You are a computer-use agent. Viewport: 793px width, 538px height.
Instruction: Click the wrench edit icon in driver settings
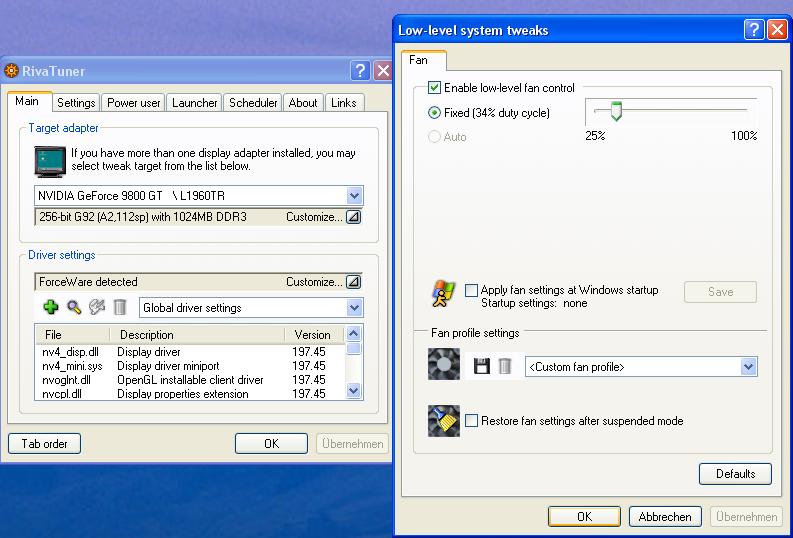[x=97, y=307]
